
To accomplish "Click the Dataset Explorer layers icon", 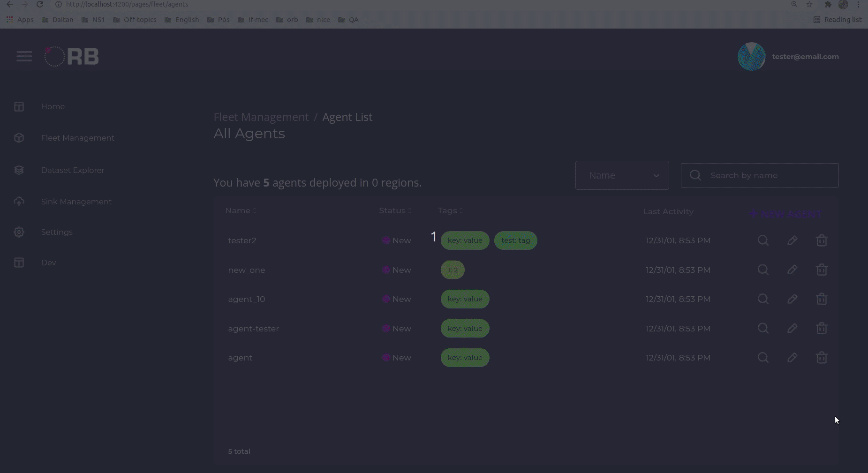I will tap(19, 170).
